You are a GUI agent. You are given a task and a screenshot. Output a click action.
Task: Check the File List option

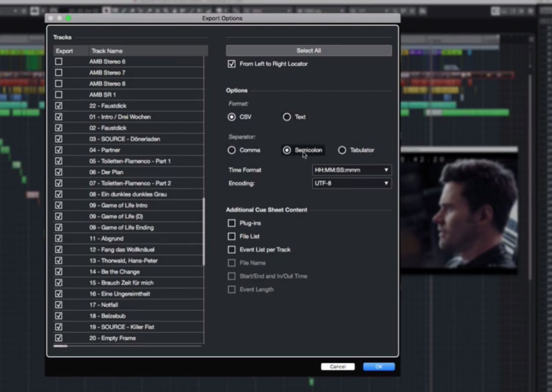point(232,237)
